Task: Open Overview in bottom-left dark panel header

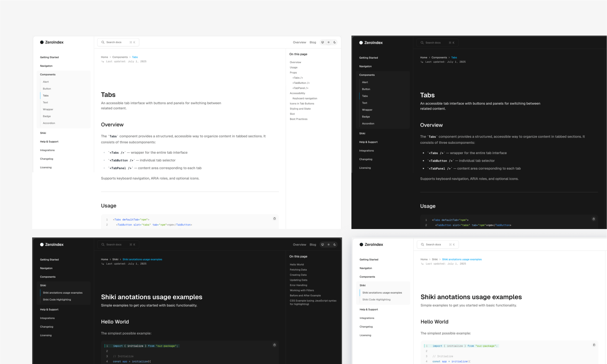Action: [299, 245]
